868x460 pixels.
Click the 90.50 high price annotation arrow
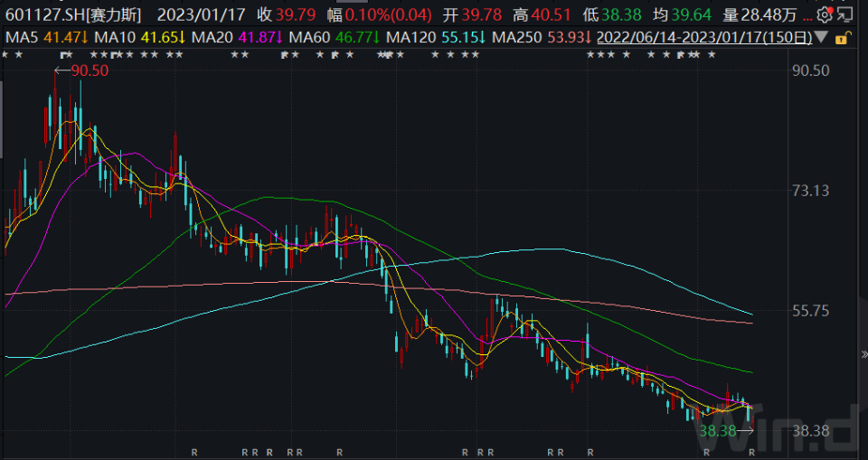(81, 70)
